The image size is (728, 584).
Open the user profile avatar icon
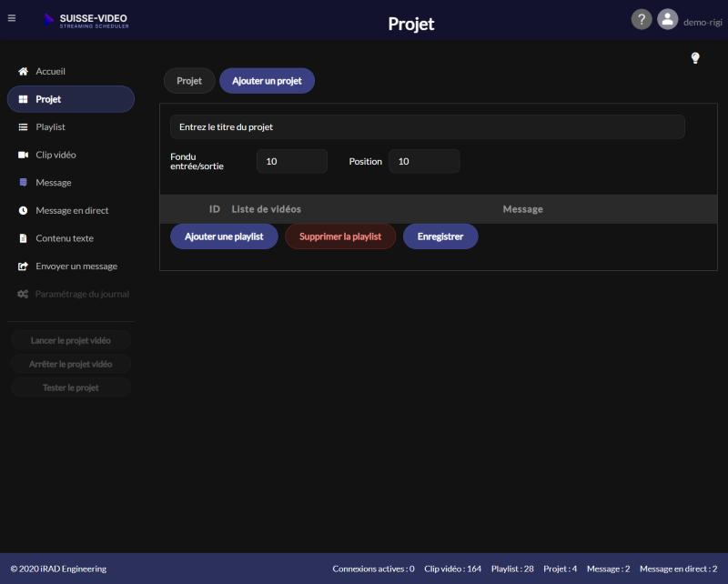[x=667, y=19]
